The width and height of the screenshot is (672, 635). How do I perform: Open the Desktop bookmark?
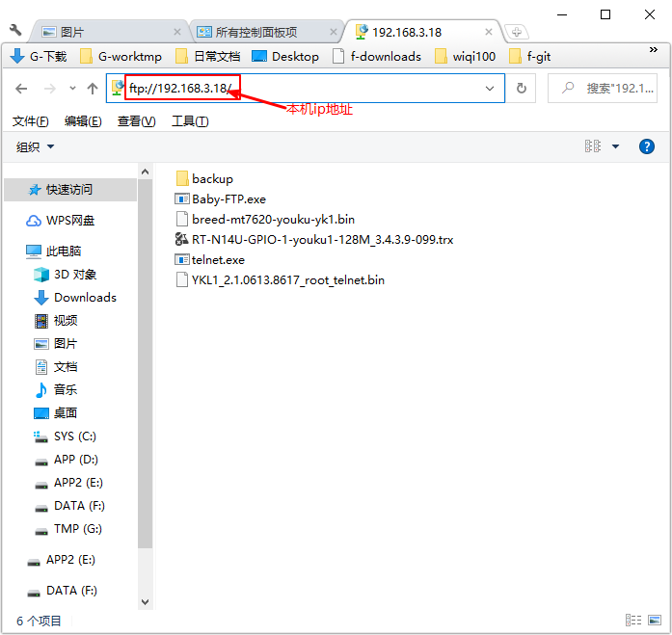pos(285,56)
